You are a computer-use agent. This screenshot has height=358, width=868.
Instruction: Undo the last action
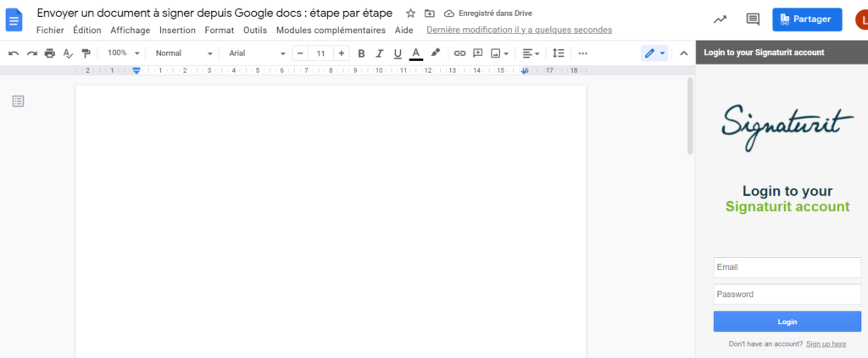tap(14, 53)
